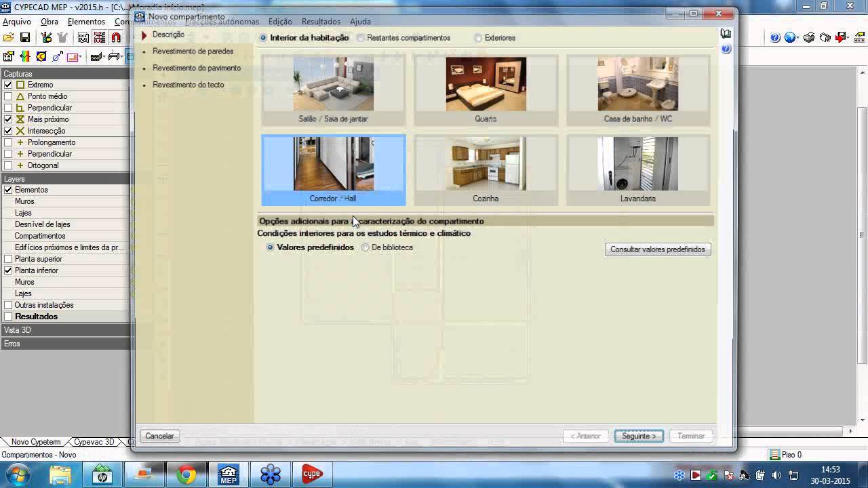The height and width of the screenshot is (488, 868).
Task: Click the yellow hand configuration icon
Action: pos(860,37)
